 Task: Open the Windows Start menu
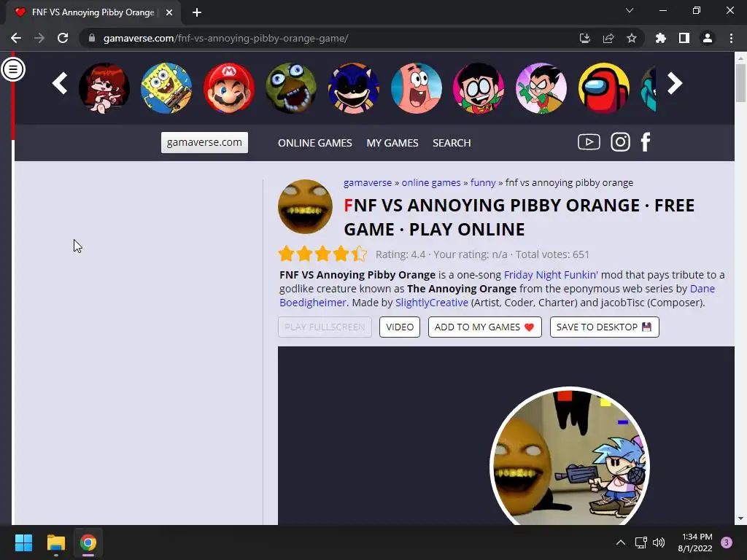coord(23,542)
